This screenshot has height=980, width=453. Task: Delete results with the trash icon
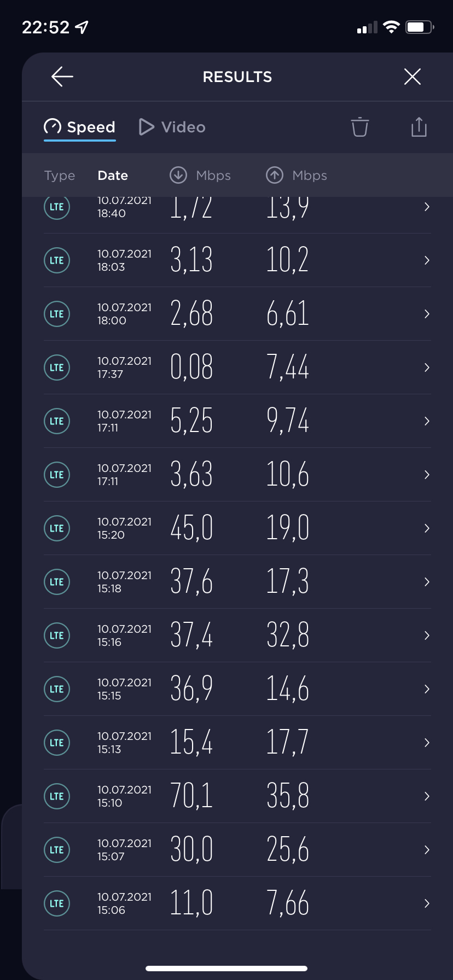(x=360, y=127)
